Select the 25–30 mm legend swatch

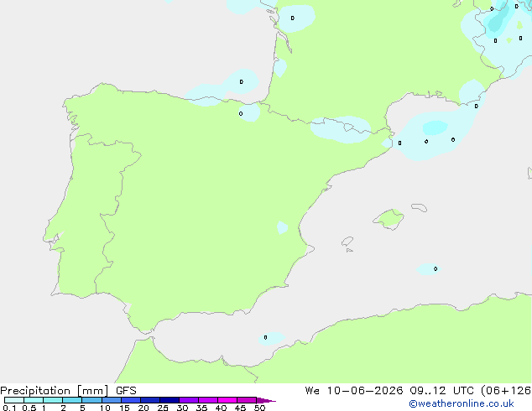[x=170, y=400]
